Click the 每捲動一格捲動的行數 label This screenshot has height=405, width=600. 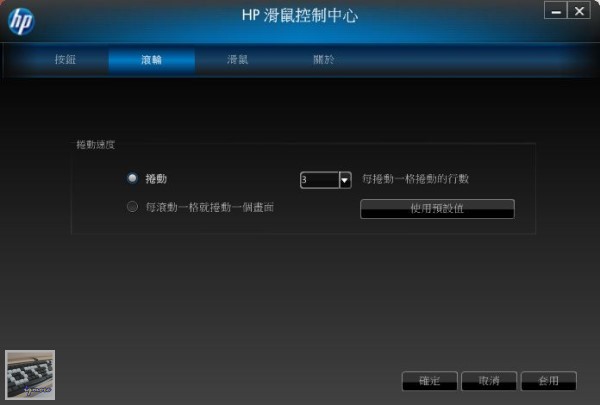click(416, 179)
